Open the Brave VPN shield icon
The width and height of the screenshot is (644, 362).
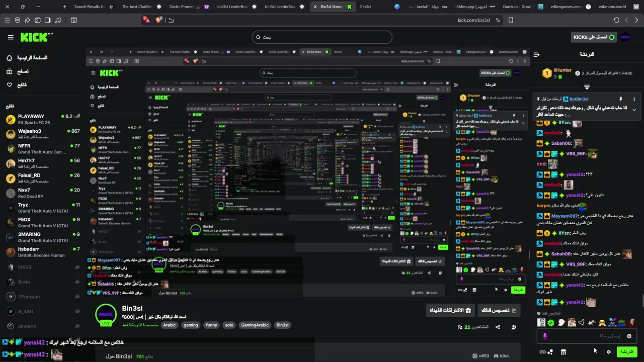[x=18, y=20]
